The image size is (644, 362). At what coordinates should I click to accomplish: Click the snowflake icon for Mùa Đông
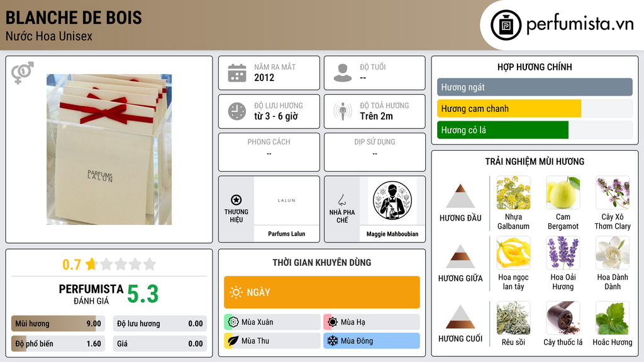[x=333, y=341]
